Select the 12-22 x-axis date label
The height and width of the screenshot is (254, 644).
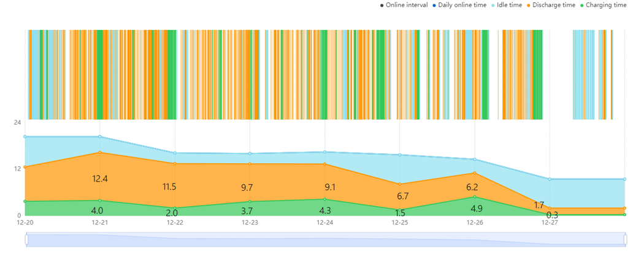pos(175,223)
